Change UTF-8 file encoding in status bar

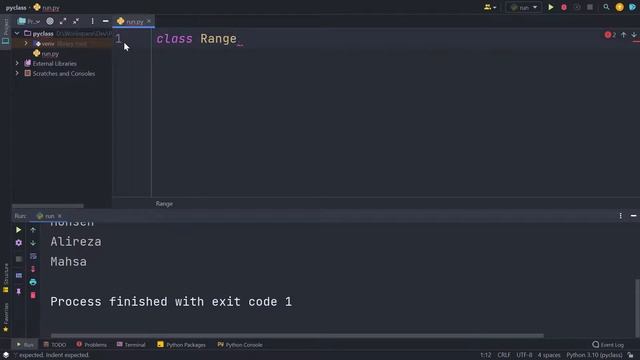524,355
